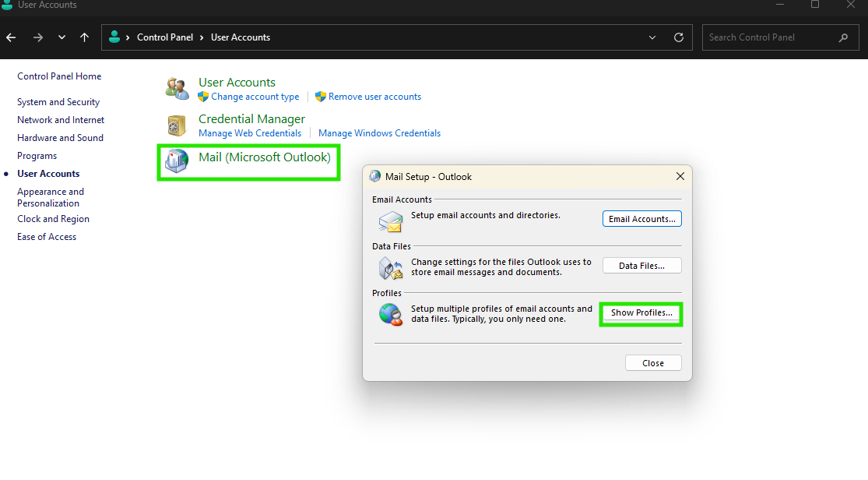
Task: Click the Close button in Mail Setup
Action: (x=653, y=363)
